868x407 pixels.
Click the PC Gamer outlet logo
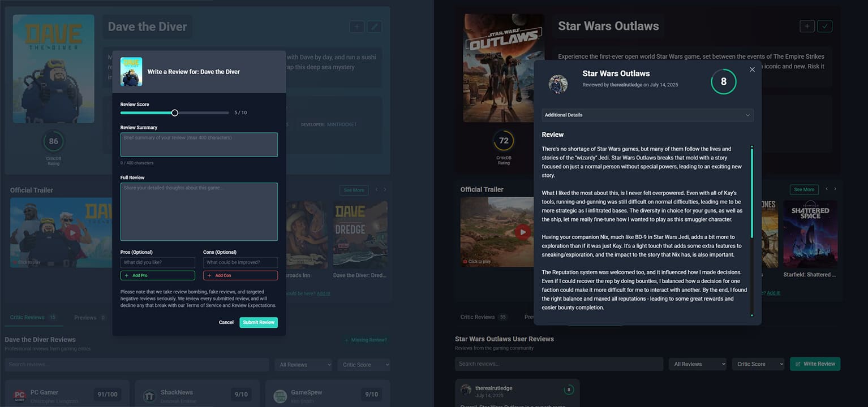(x=20, y=396)
